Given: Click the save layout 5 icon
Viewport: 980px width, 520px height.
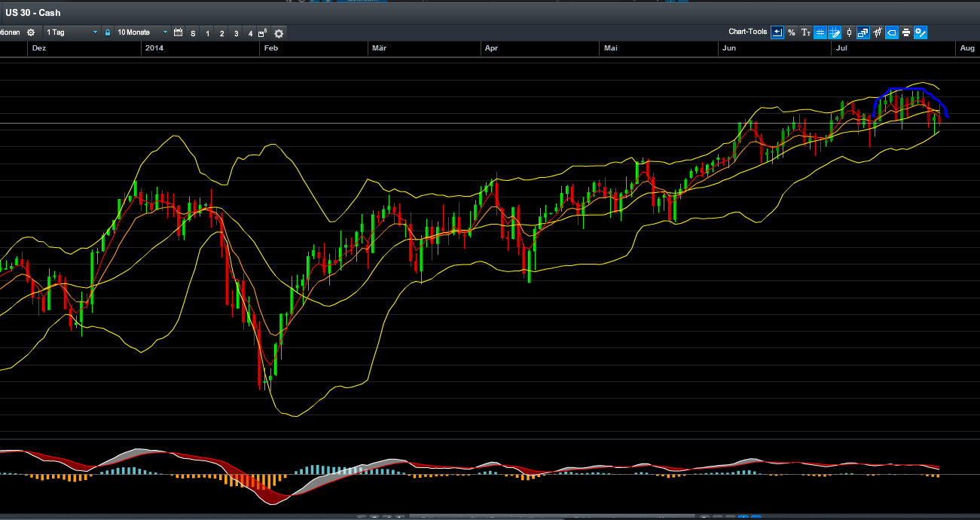Looking at the screenshot, I should tap(263, 33).
